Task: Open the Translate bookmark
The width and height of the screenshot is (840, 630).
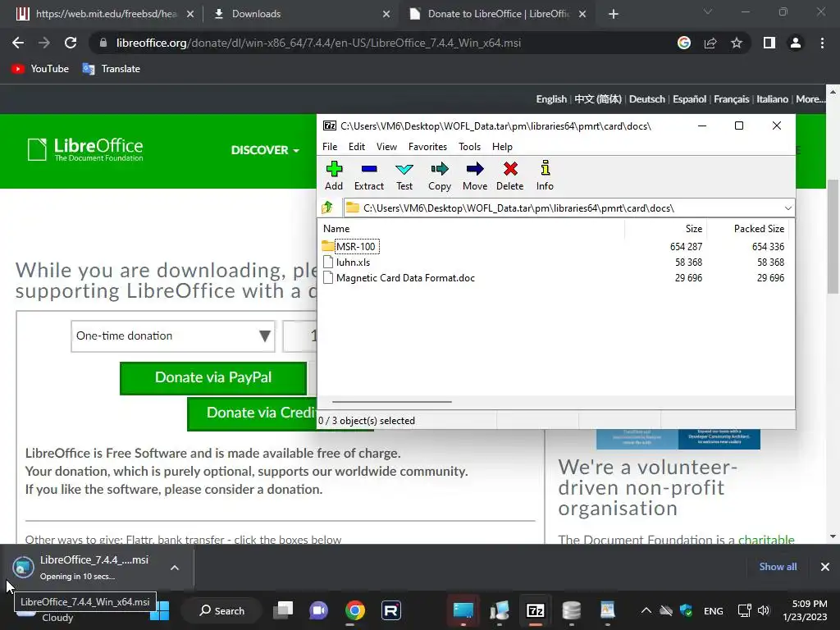Action: (x=112, y=69)
